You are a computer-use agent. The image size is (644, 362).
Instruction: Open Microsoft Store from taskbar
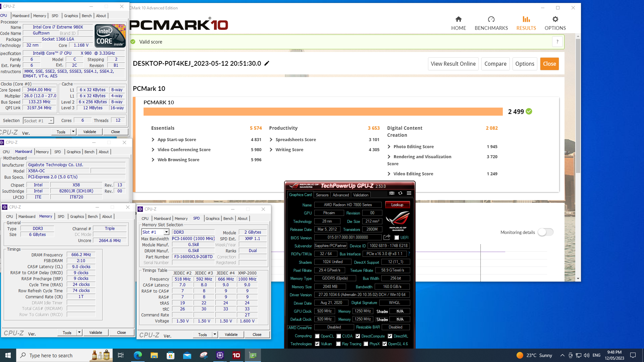click(170, 355)
